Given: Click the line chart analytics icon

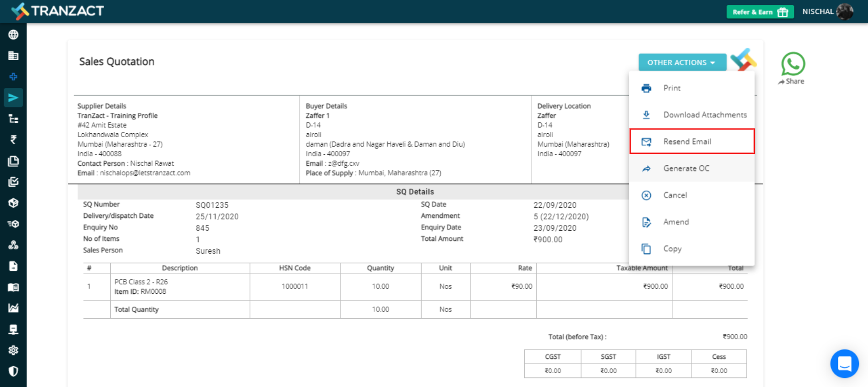Looking at the screenshot, I should click(13, 308).
